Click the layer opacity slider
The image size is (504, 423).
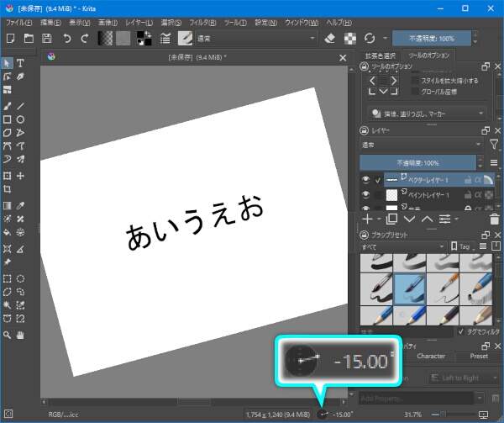pyautogui.click(x=417, y=161)
